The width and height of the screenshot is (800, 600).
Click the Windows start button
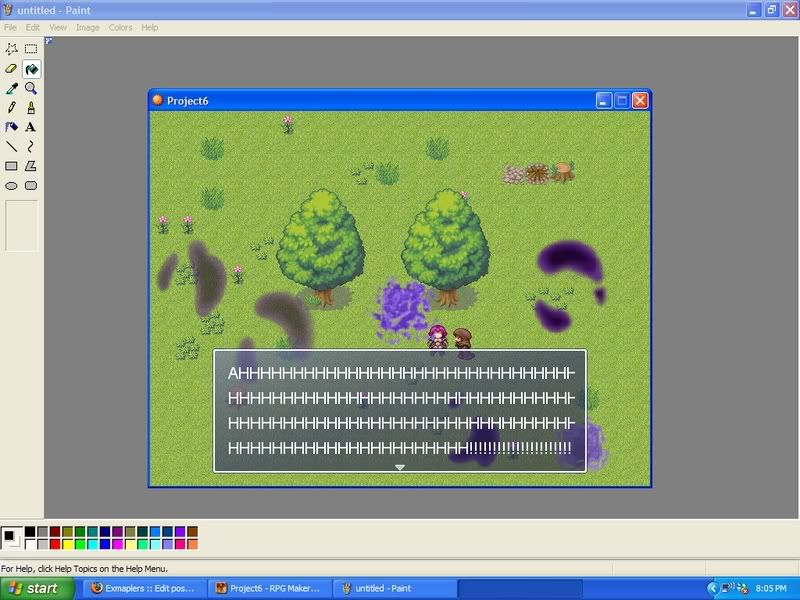coord(36,588)
